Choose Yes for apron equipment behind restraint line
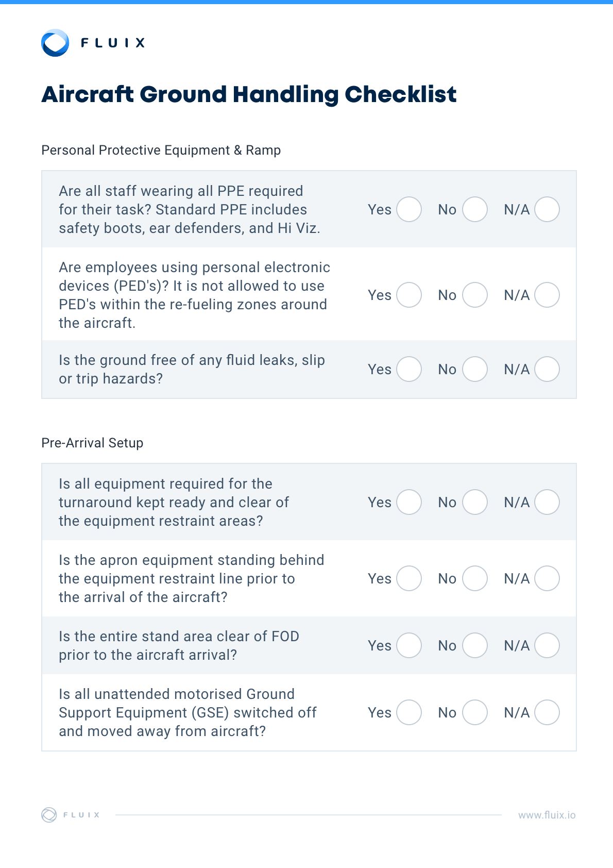Viewport: 613px width, 868px height. pyautogui.click(x=409, y=578)
